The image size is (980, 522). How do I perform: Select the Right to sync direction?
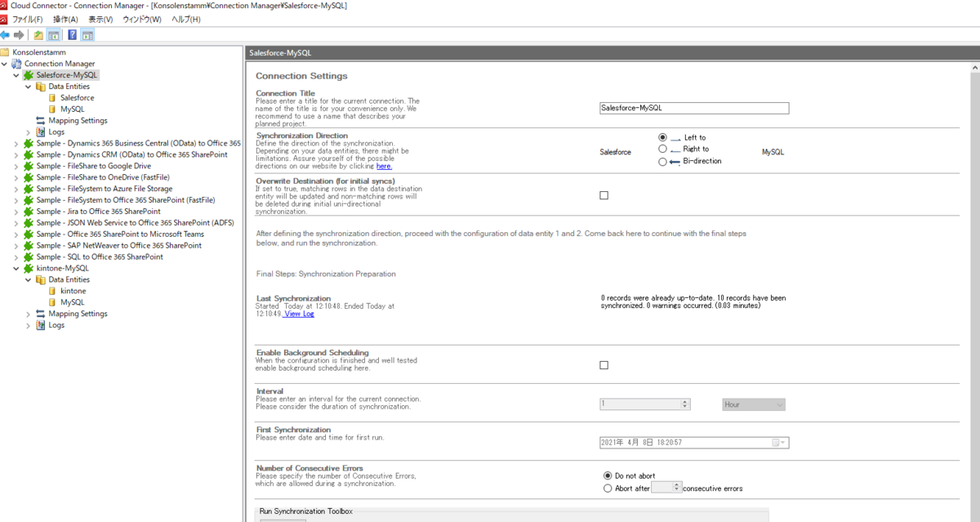(x=662, y=149)
